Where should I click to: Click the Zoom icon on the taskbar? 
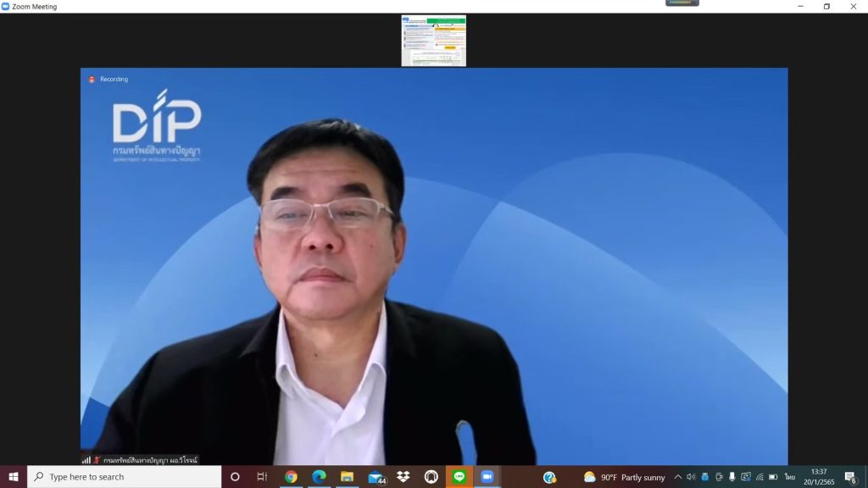click(x=487, y=476)
